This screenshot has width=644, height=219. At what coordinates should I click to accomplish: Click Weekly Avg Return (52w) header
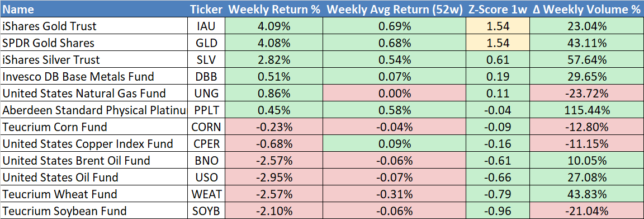(395, 9)
